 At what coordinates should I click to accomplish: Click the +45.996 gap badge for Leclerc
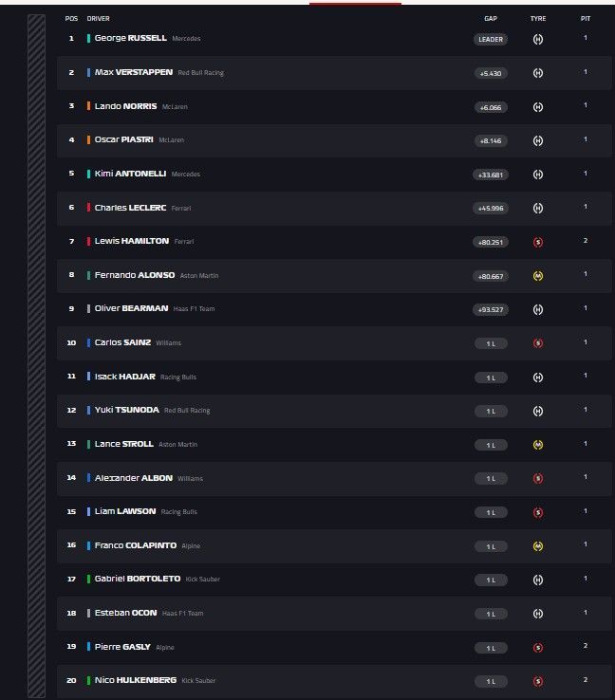491,208
